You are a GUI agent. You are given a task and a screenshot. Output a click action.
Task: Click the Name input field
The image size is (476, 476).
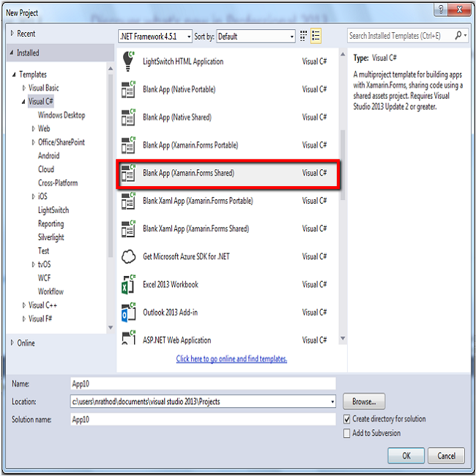point(203,384)
